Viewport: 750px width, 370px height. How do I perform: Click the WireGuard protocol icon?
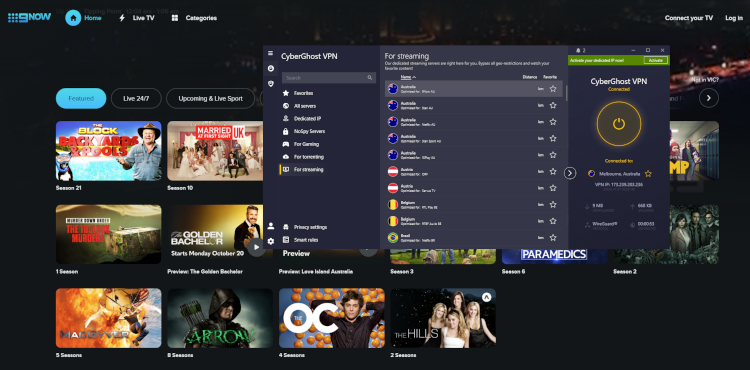tap(587, 224)
